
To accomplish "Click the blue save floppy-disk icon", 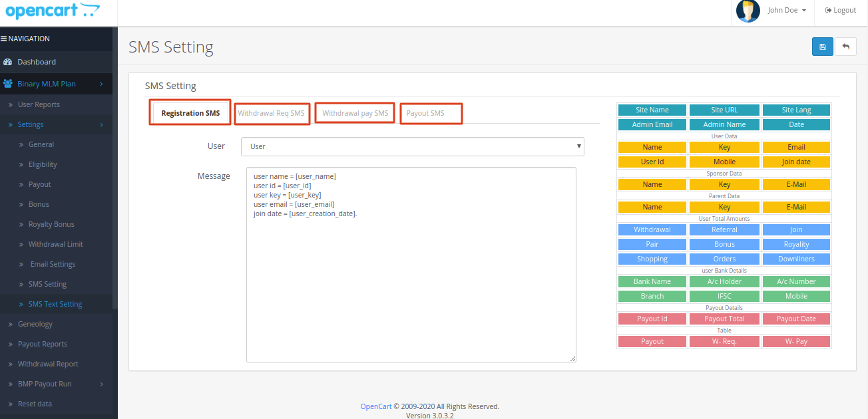I will [x=822, y=47].
